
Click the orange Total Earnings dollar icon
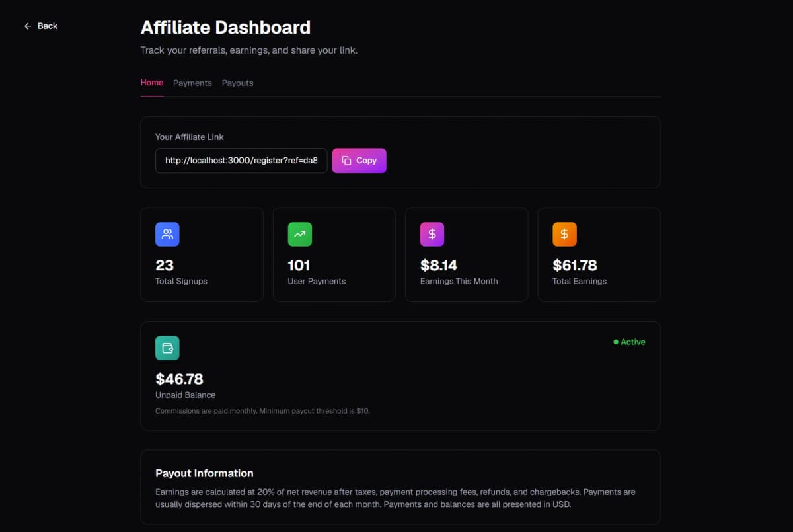click(x=564, y=234)
